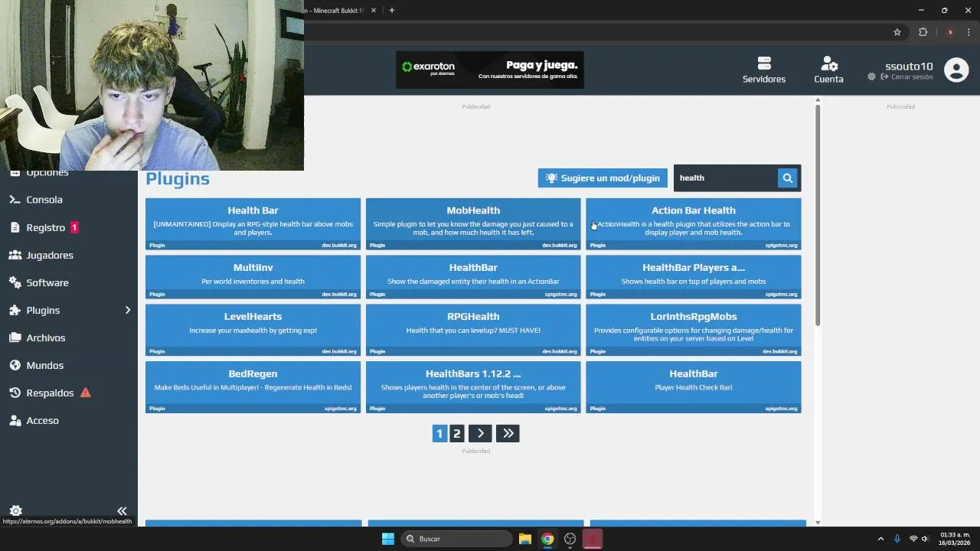The width and height of the screenshot is (980, 551).
Task: Click the Archivos folder icon
Action: click(x=15, y=337)
